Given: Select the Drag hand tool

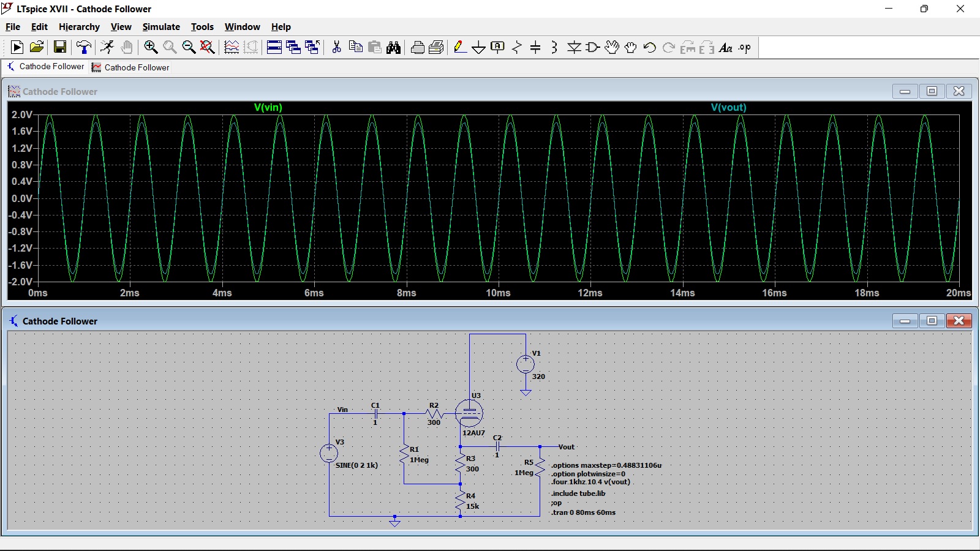Looking at the screenshot, I should [631, 47].
